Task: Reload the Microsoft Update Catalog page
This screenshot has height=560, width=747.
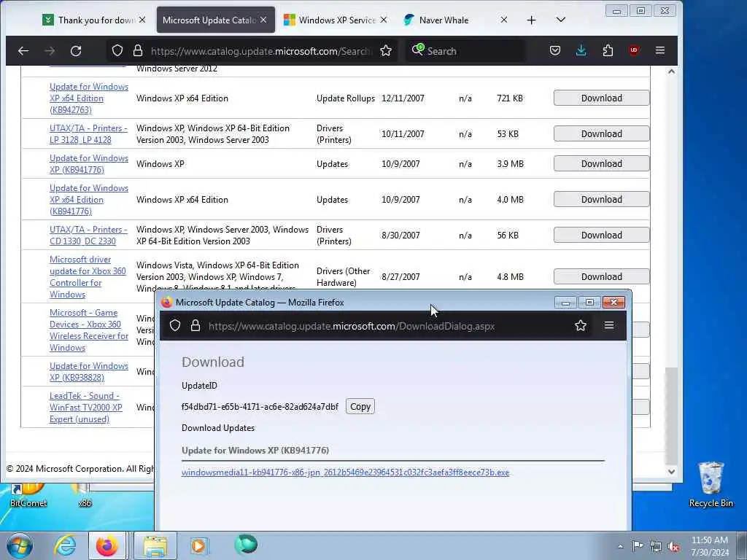Action: pos(76,50)
